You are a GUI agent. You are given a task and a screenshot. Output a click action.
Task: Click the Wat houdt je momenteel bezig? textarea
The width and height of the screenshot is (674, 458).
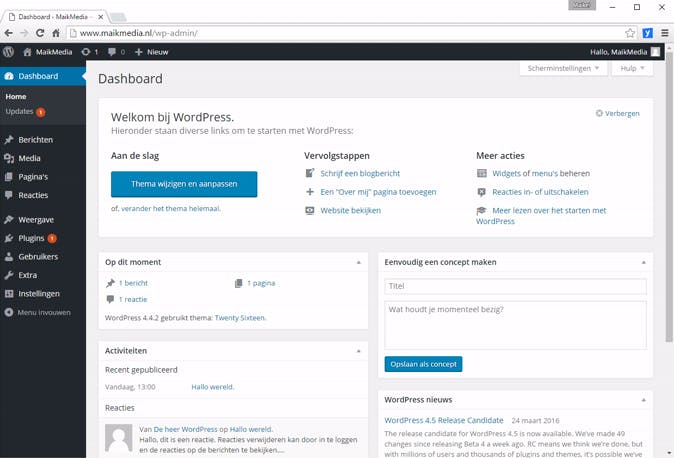click(x=515, y=325)
